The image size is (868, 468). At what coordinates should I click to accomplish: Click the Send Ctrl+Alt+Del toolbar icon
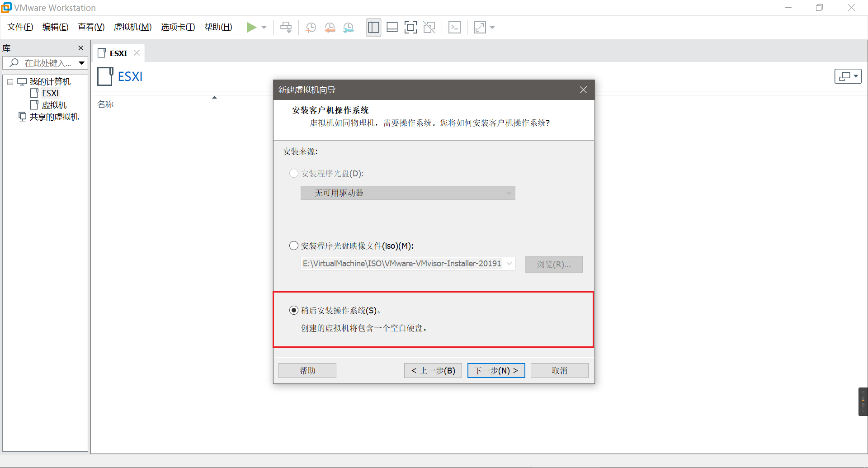pos(286,28)
